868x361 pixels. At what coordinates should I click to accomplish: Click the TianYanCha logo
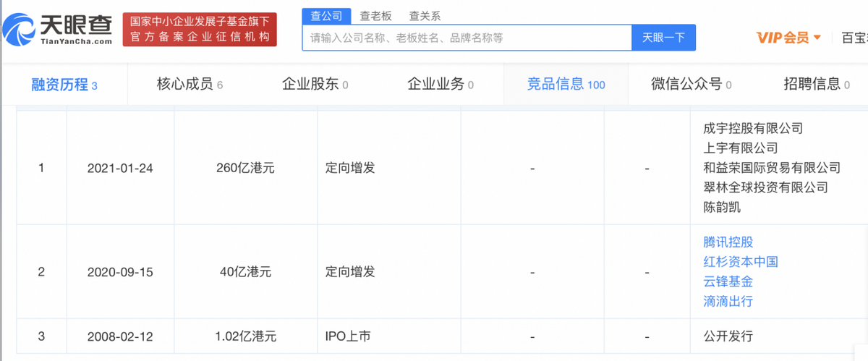58,30
